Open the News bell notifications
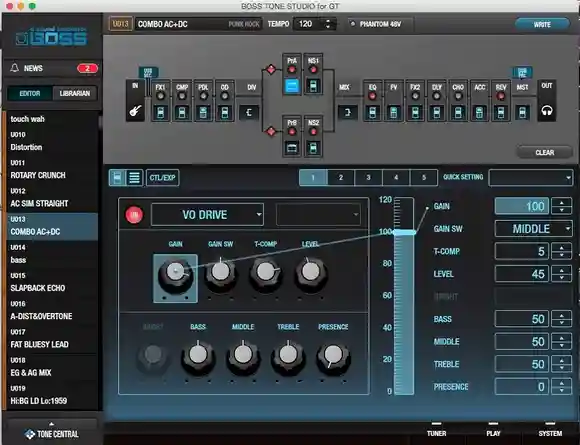 [15, 68]
